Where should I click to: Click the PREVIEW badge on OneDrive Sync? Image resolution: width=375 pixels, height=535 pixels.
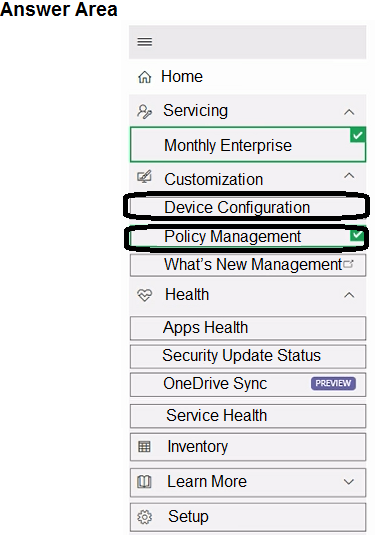(333, 384)
